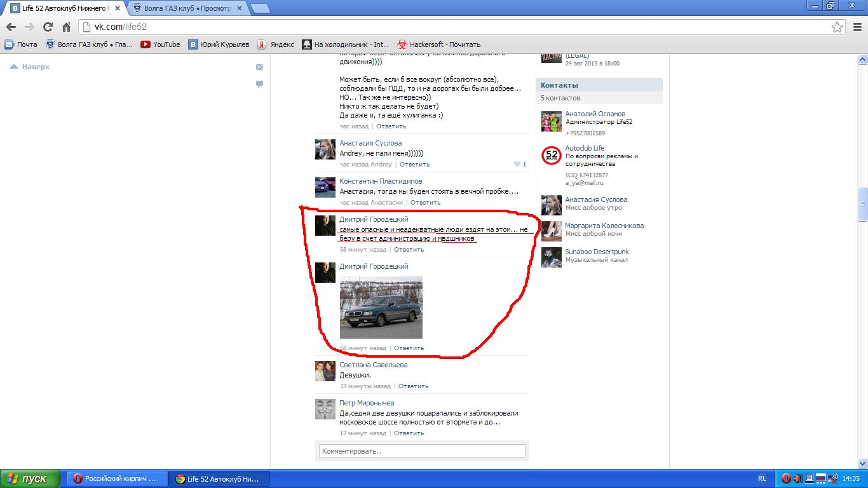
Task: Click the speech bubble icon in the left sidebar
Action: click(259, 84)
